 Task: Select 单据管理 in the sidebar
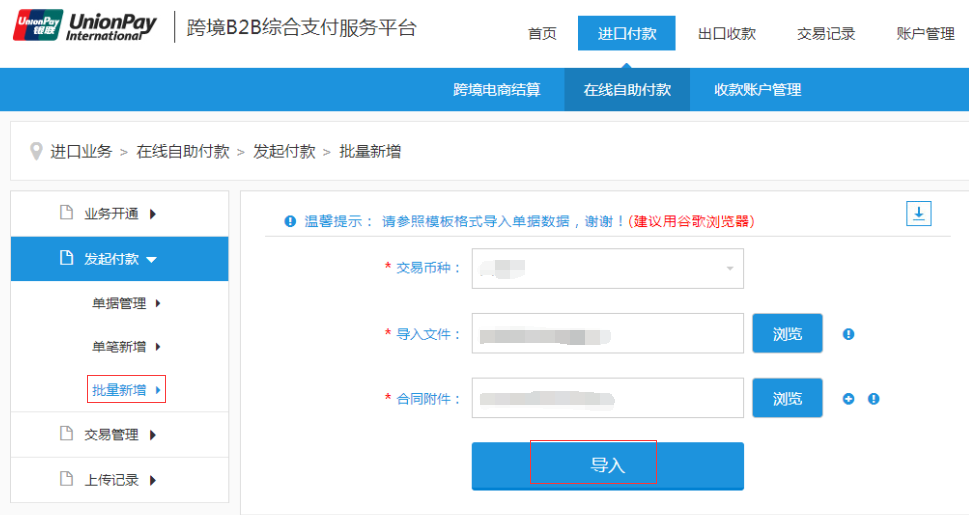126,303
